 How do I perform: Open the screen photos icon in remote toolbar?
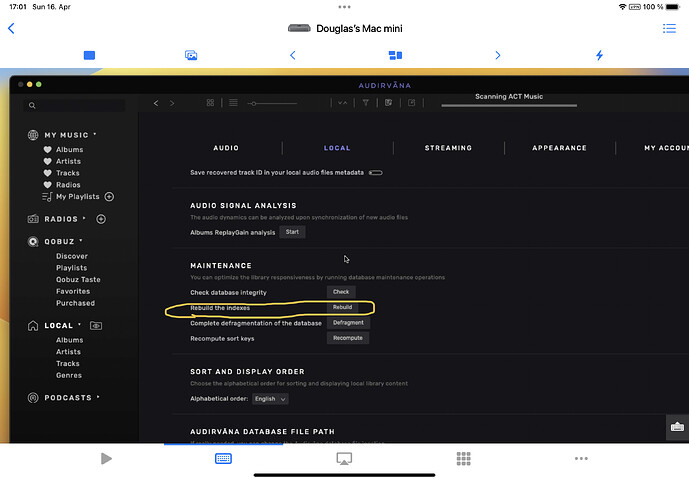[x=191, y=55]
